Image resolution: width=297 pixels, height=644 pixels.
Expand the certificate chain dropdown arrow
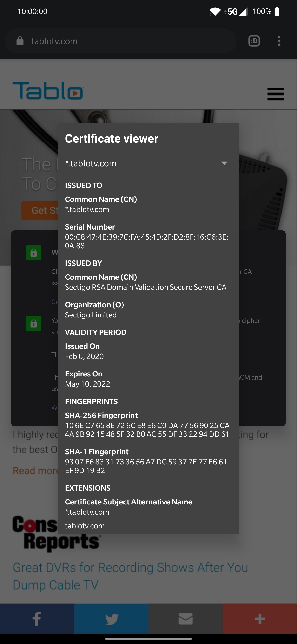click(224, 163)
